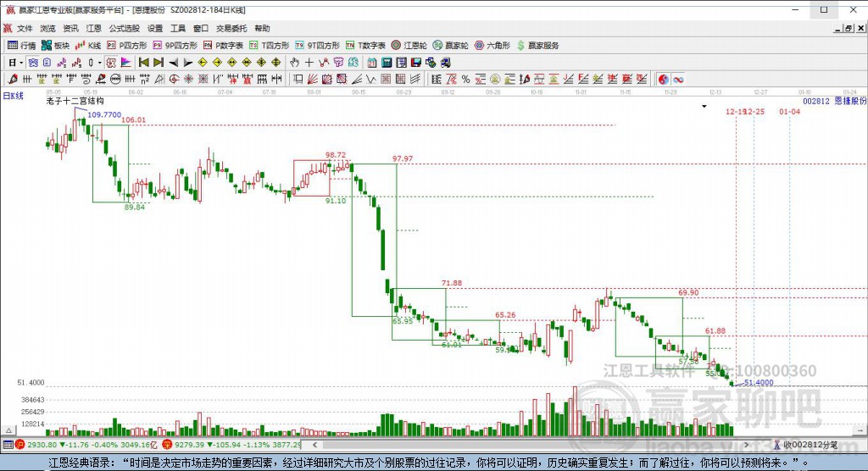The image size is (868, 471).
Task: Click the Shanghai index status icon
Action: [19, 445]
